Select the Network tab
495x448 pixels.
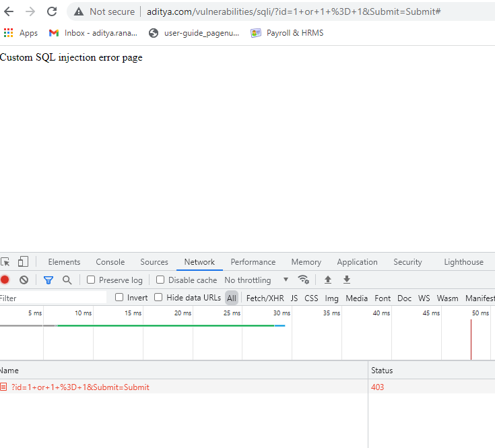point(199,262)
